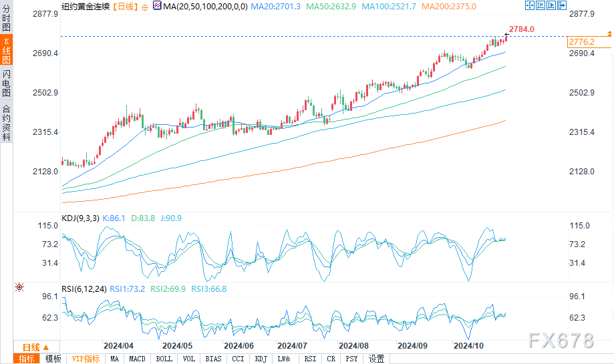Open the 设置 settings button

pos(376,359)
